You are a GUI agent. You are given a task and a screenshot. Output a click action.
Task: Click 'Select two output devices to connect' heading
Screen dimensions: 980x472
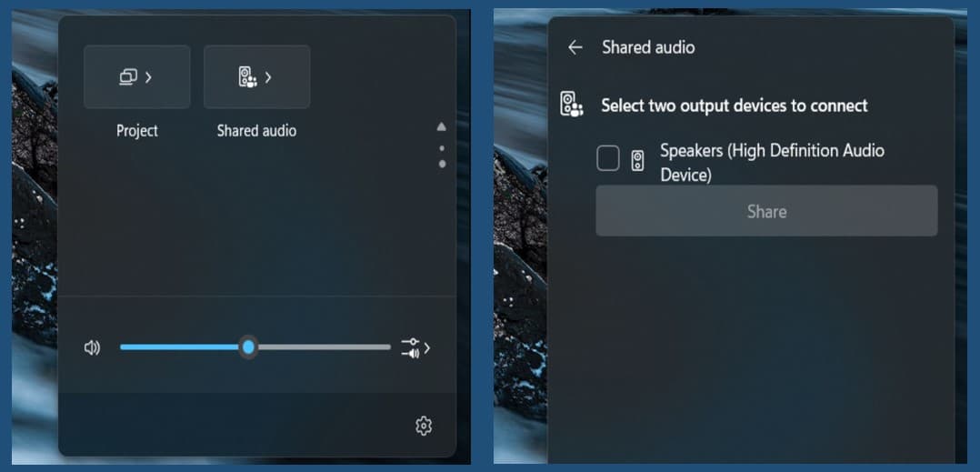click(735, 105)
